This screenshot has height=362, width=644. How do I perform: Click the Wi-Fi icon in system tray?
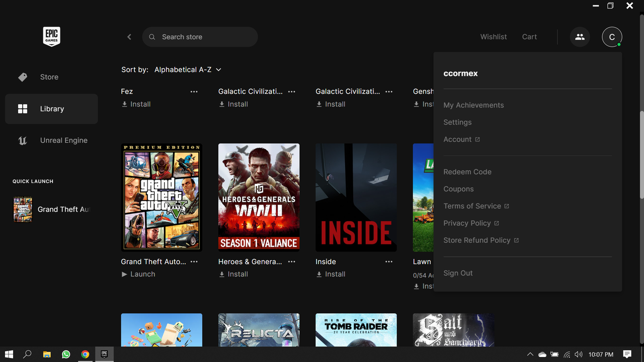click(567, 354)
